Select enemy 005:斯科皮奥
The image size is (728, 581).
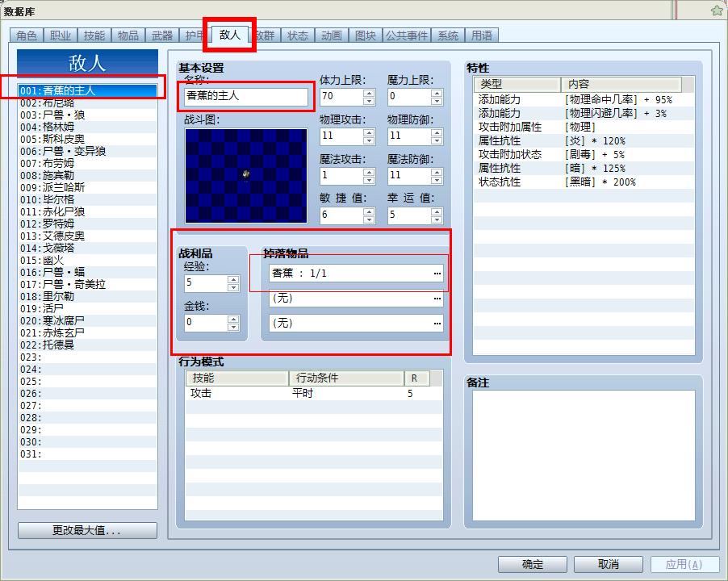[87, 139]
